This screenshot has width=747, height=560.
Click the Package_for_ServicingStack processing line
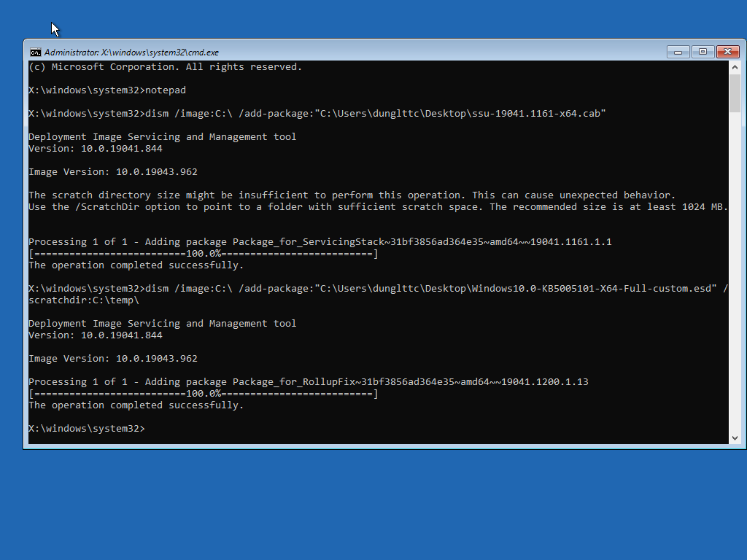(320, 242)
